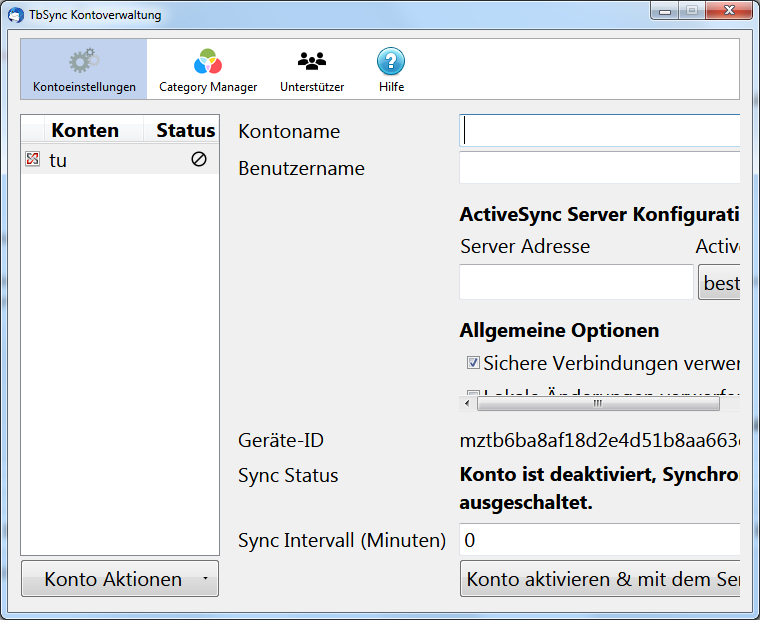Screen dimensions: 760x620
Task: Open Hilfe question mark icon
Action: (391, 62)
